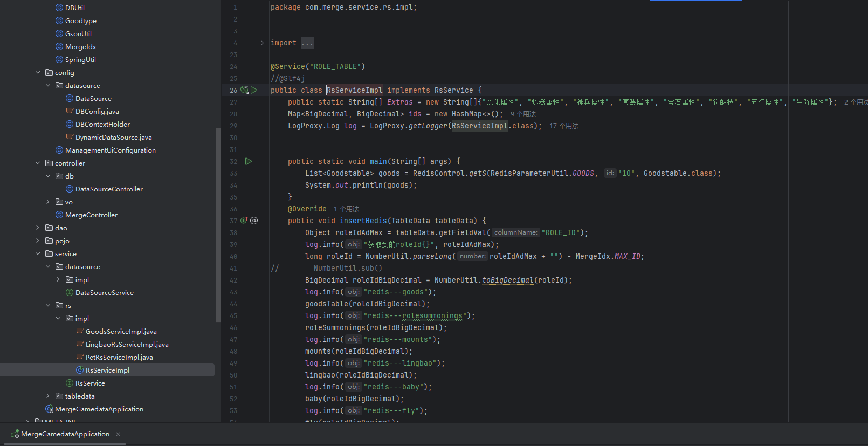This screenshot has height=446, width=868.
Task: Click RsServiceImpl class name in declaration
Action: 355,90
